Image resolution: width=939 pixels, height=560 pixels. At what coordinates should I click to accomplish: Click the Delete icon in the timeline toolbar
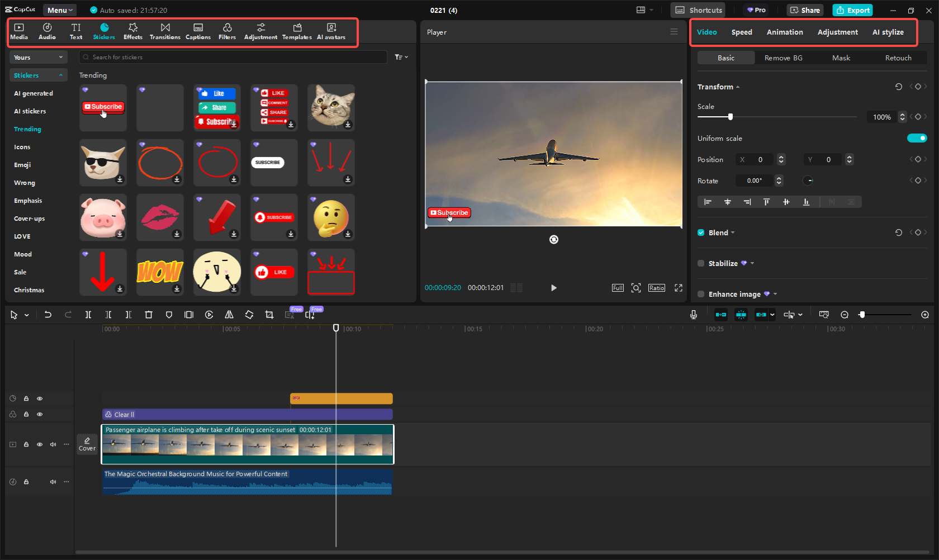click(149, 315)
